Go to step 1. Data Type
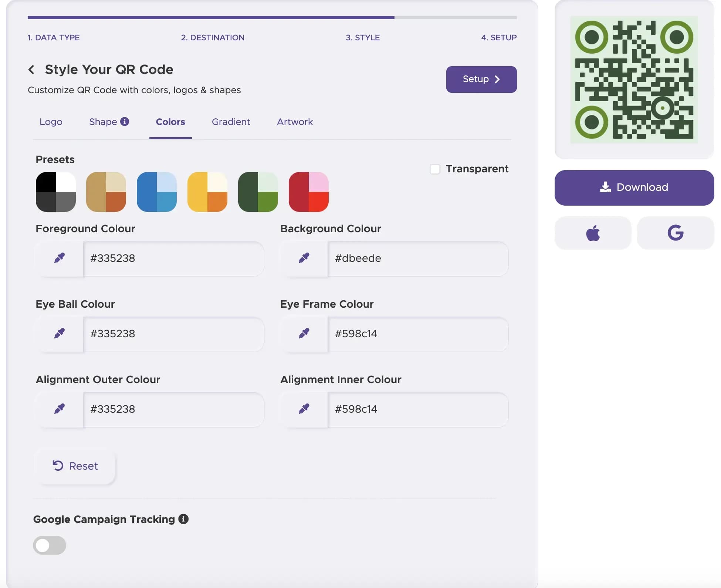721x588 pixels. pos(54,37)
